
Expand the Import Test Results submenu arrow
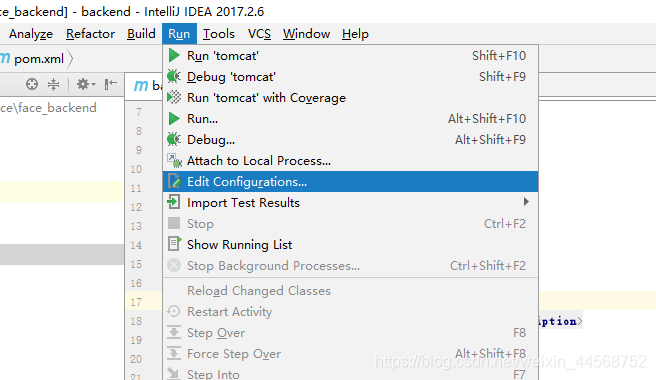[526, 202]
